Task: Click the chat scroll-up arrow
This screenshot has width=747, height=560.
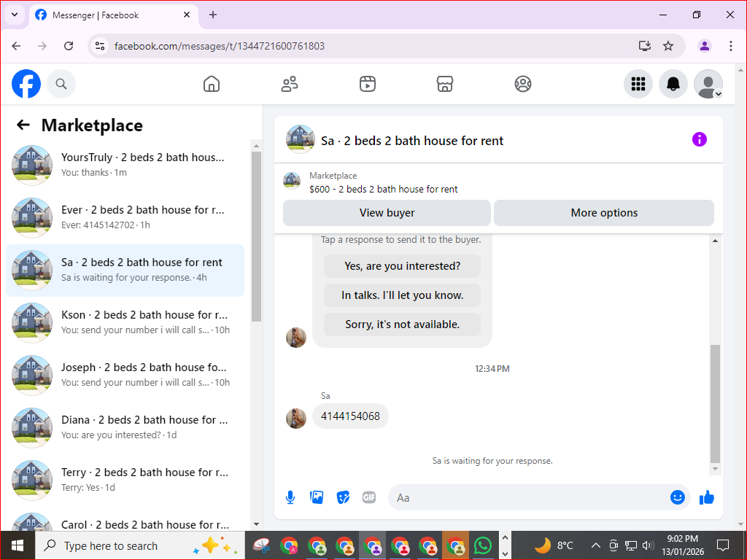Action: (x=715, y=241)
